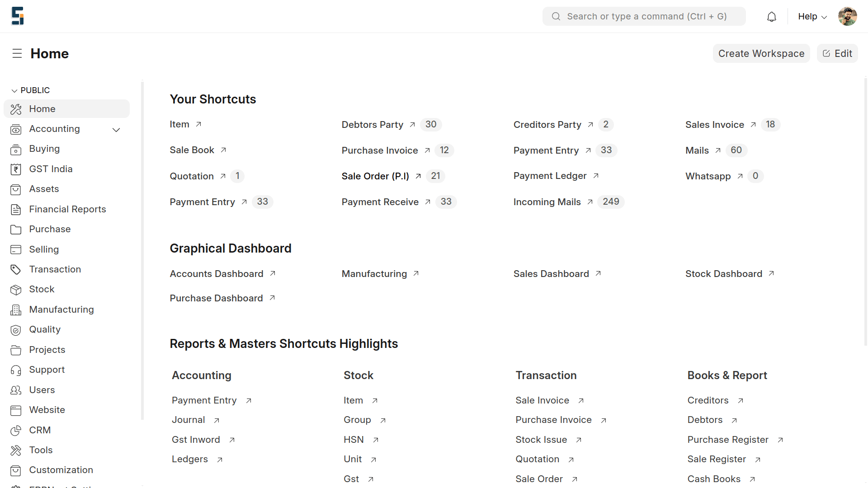Screen dimensions: 868x488
Task: Open the CRM icon in the sidebar
Action: (16, 430)
